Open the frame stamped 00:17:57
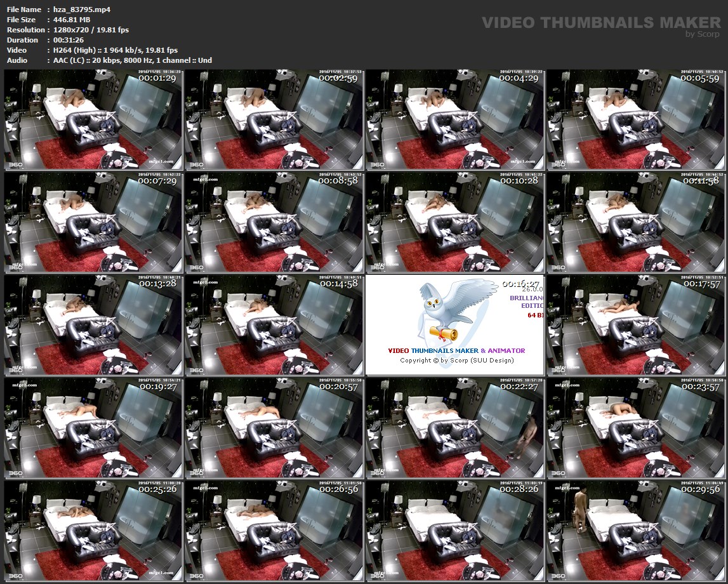This screenshot has width=728, height=584. (635, 326)
